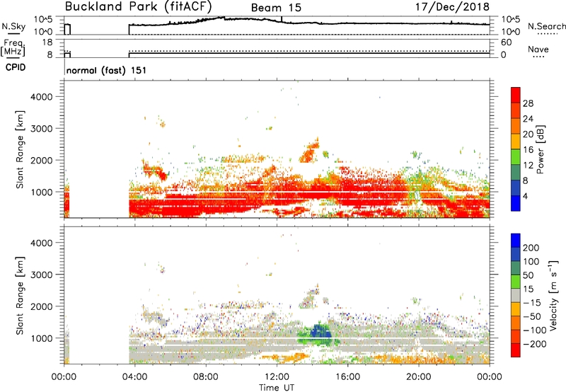
Task: Click the '16:00' time tick label
Action: (x=347, y=377)
